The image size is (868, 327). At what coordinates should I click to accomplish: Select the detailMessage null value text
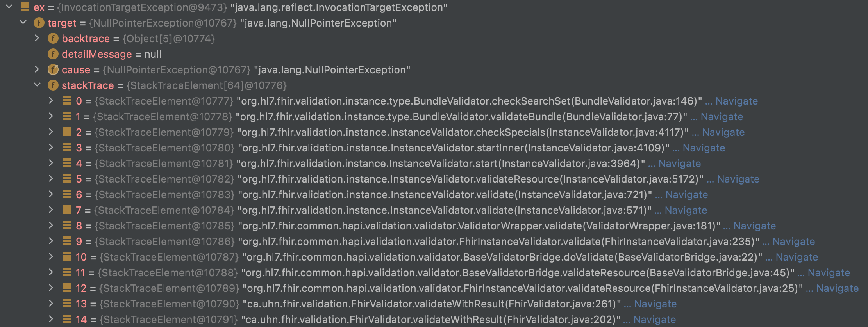[x=154, y=54]
